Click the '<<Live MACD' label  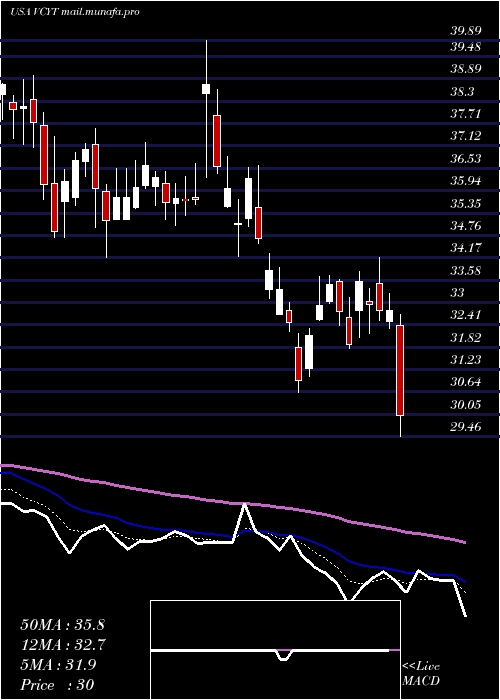pyautogui.click(x=421, y=674)
